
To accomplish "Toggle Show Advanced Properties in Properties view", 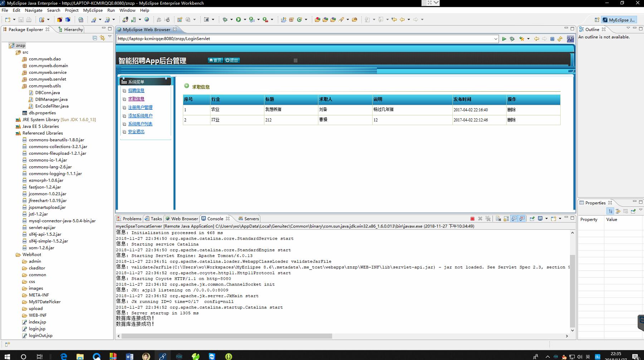I will [x=618, y=211].
